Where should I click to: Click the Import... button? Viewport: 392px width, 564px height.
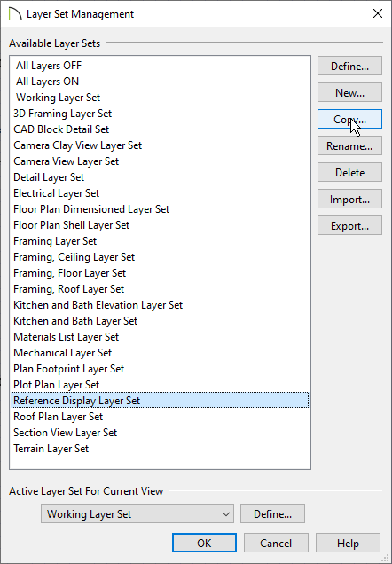349,199
